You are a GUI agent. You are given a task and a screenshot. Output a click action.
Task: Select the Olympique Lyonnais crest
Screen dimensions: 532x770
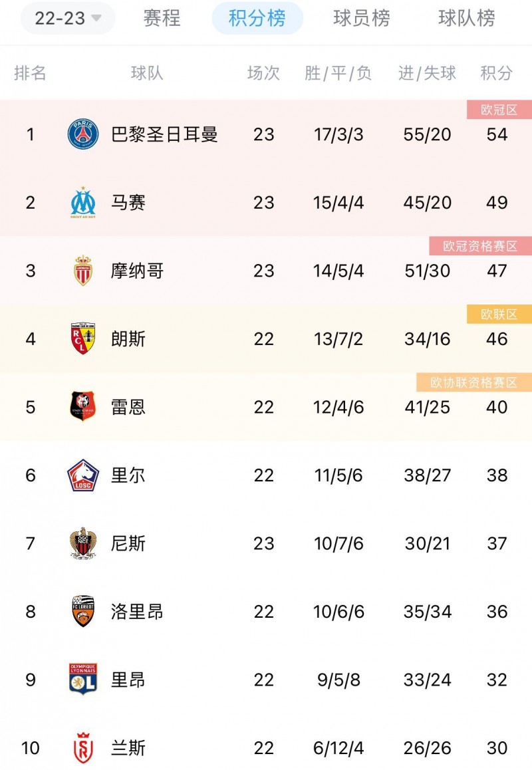[83, 680]
